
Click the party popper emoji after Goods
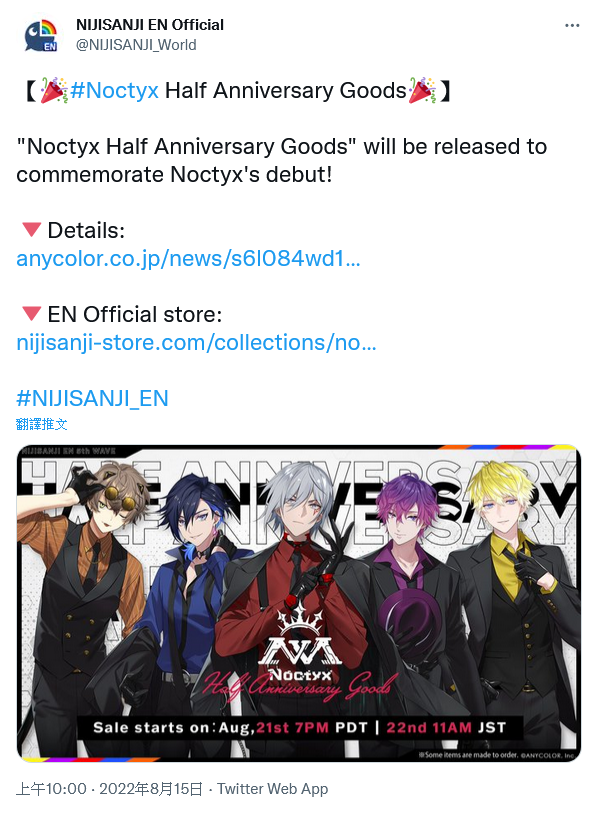tap(422, 90)
